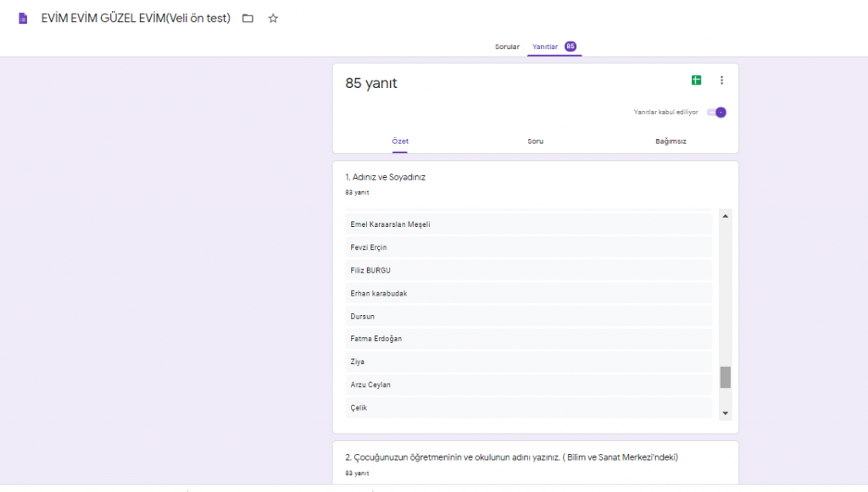Switch to the Soru view
The height and width of the screenshot is (492, 868).
click(x=535, y=141)
